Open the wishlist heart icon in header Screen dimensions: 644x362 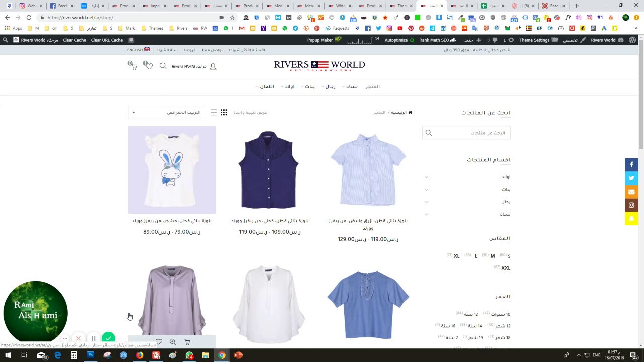click(148, 66)
